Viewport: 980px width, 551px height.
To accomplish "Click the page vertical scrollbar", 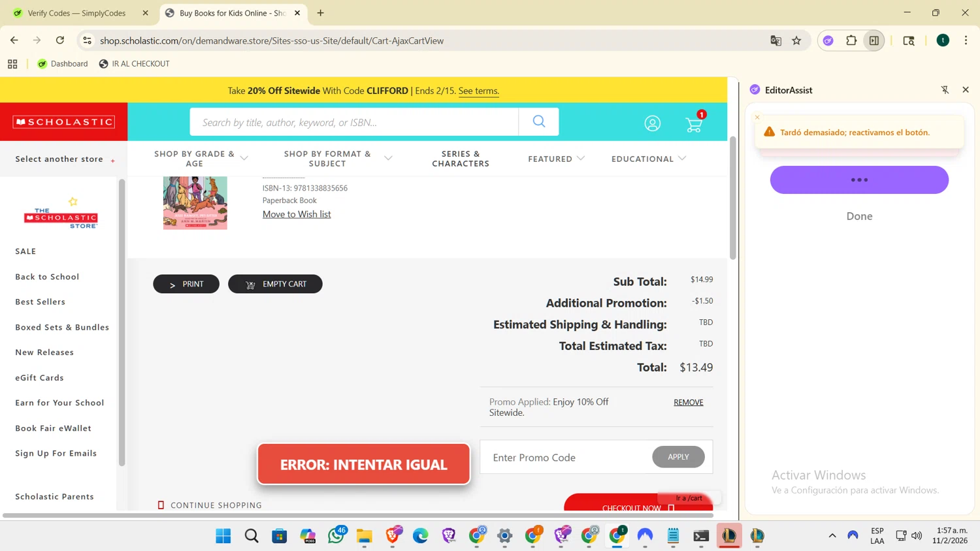I will pos(733,198).
